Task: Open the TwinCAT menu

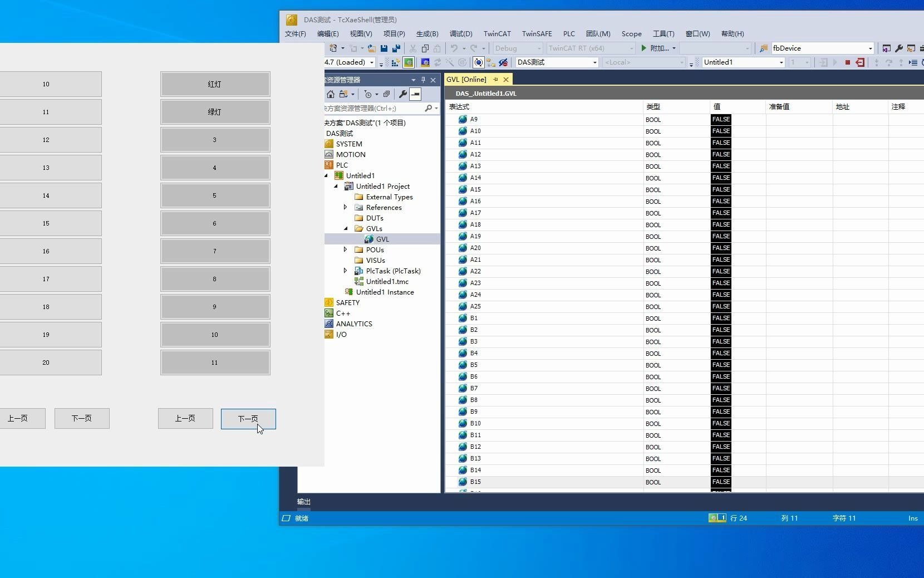Action: [497, 33]
